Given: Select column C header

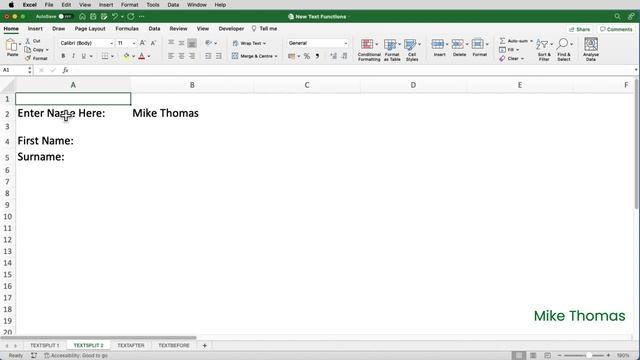Looking at the screenshot, I should pyautogui.click(x=307, y=85).
